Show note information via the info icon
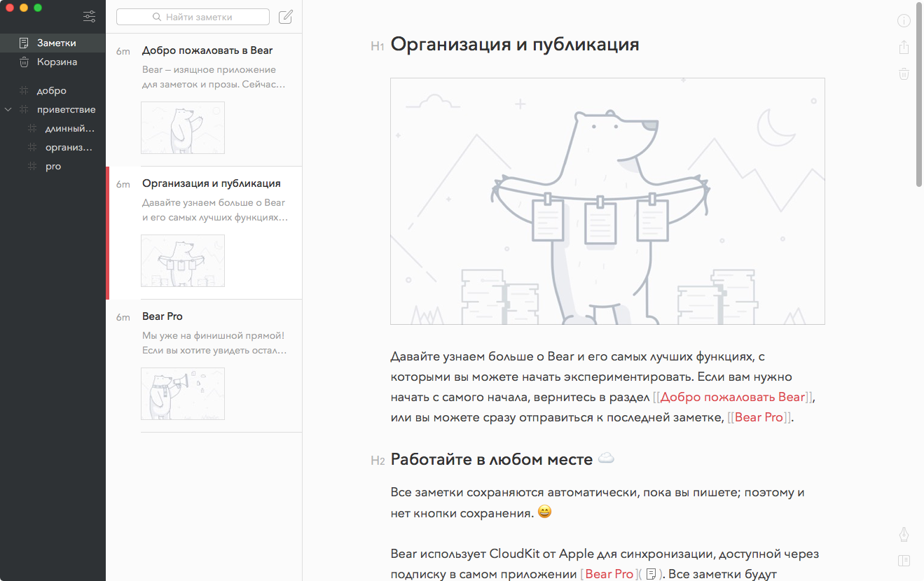 (x=904, y=21)
